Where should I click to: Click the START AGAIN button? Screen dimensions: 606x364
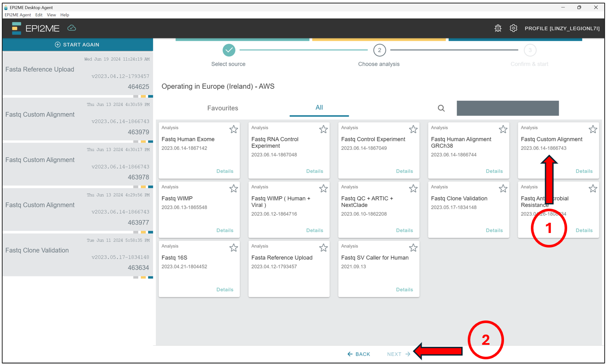pyautogui.click(x=78, y=44)
